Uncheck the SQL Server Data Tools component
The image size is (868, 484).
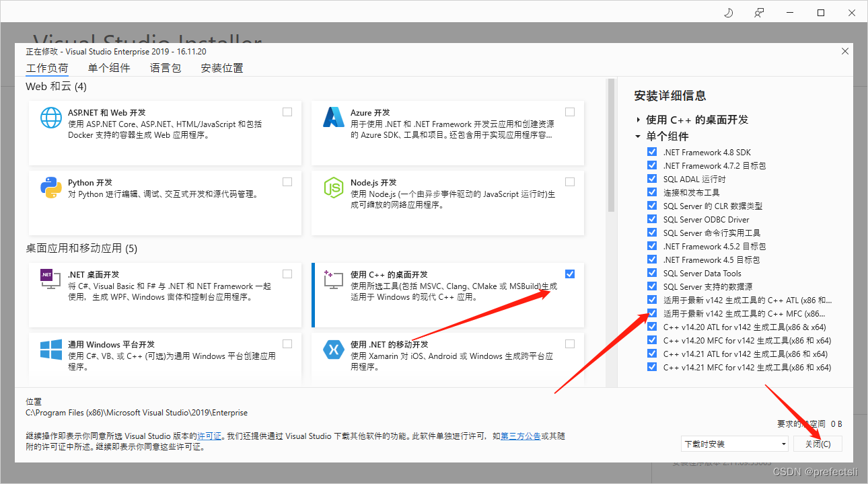[651, 273]
